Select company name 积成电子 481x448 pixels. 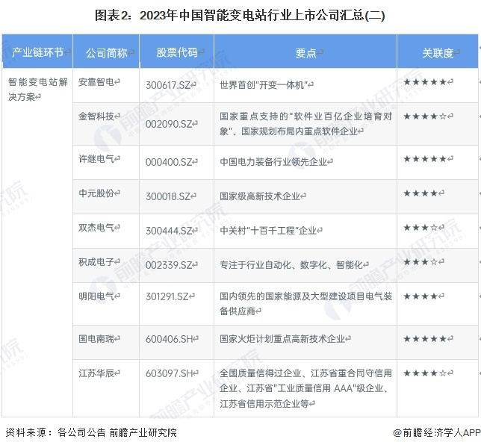[x=96, y=262]
